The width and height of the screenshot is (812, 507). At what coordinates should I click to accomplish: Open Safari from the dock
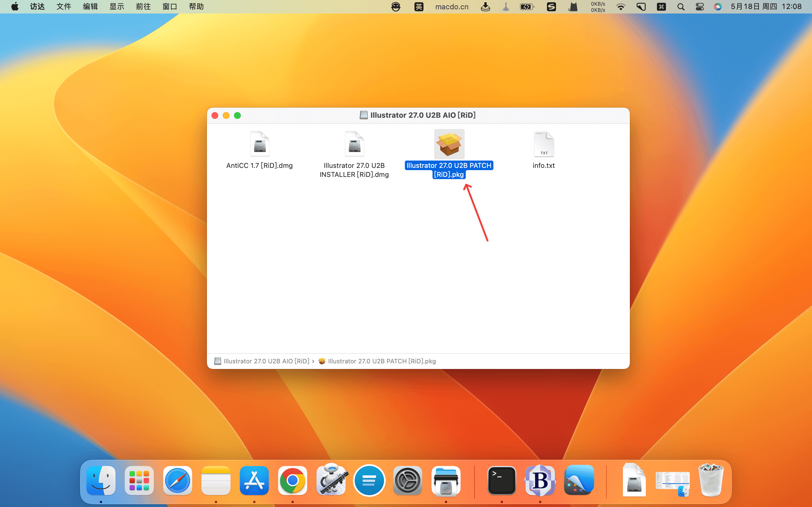click(178, 481)
